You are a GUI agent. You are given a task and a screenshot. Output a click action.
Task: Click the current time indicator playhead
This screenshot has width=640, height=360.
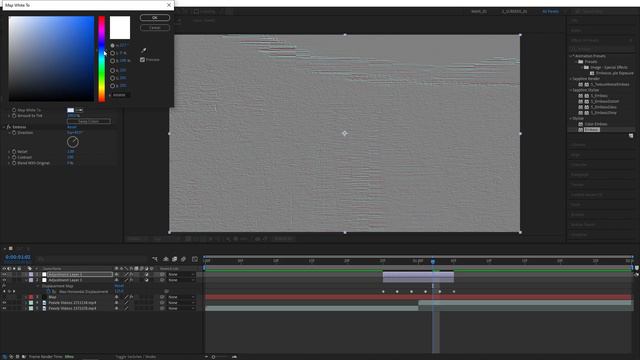pos(433,261)
